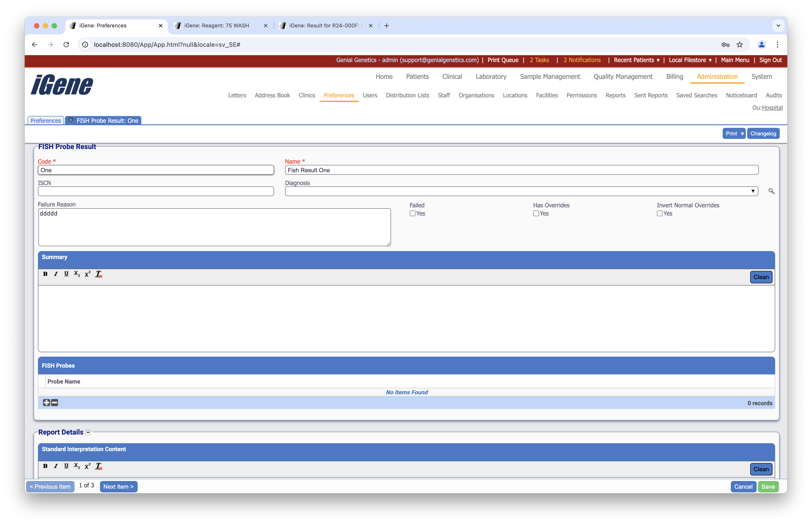Switch to the Preferences page tab

coord(46,121)
